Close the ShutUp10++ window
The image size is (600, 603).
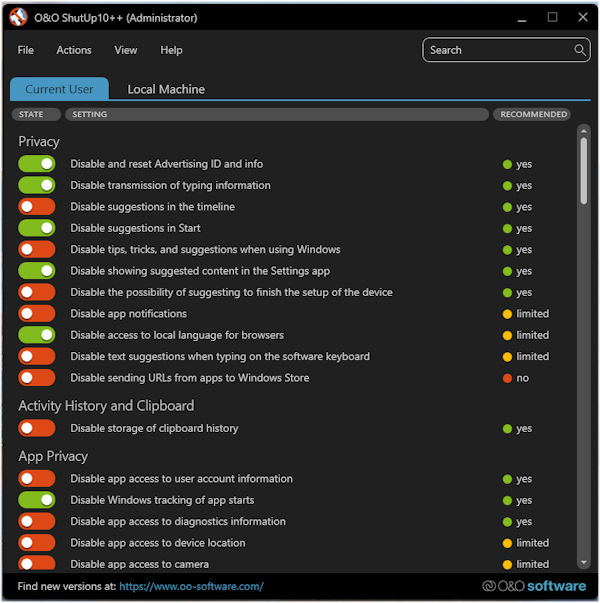point(583,17)
